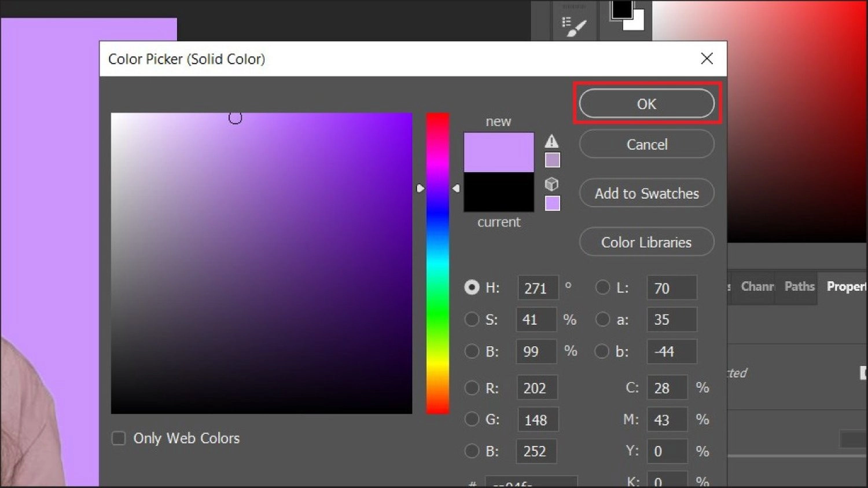Image resolution: width=868 pixels, height=488 pixels.
Task: Cancel the Color Picker dialog
Action: tap(646, 144)
